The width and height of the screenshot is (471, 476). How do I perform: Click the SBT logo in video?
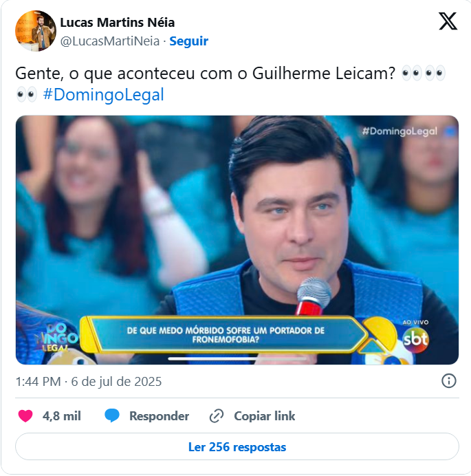point(415,339)
